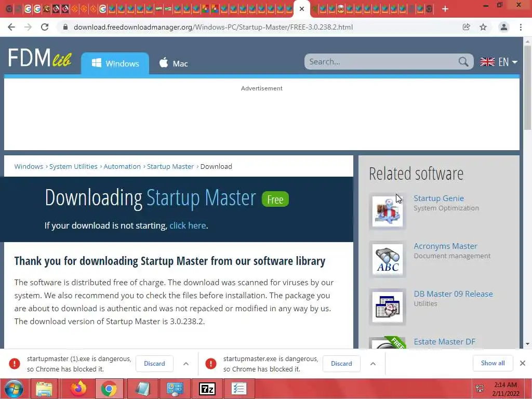The image size is (532, 399).
Task: Switch to the first browser tab
Action: click(x=9, y=9)
